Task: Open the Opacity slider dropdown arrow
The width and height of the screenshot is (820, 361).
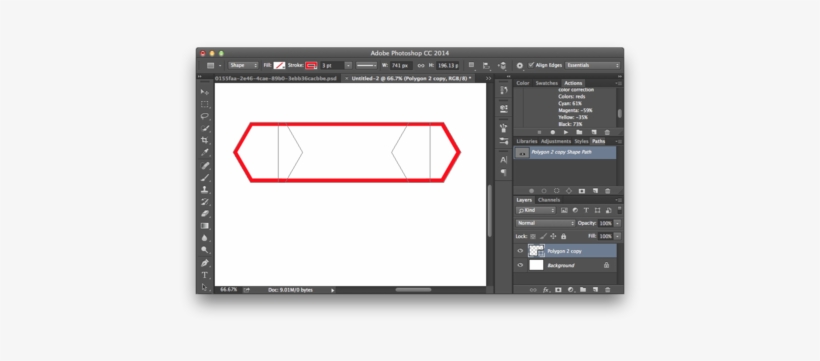Action: [x=618, y=223]
